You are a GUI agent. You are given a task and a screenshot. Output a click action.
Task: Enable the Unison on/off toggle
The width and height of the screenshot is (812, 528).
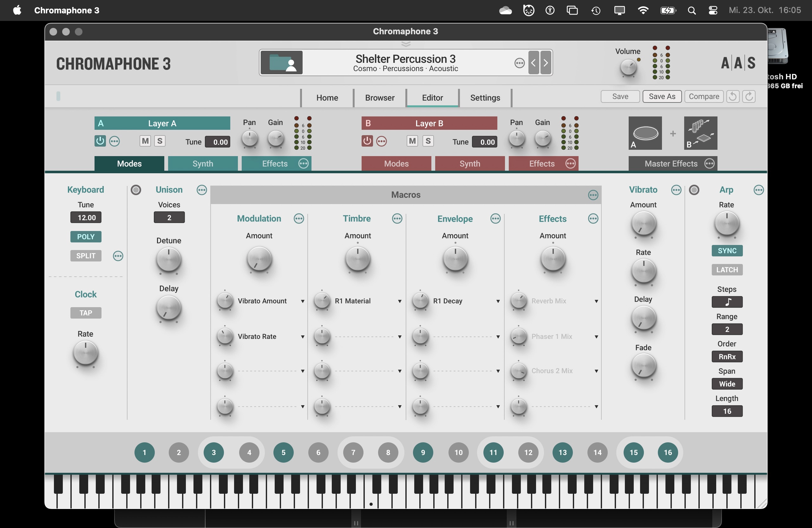pyautogui.click(x=136, y=190)
